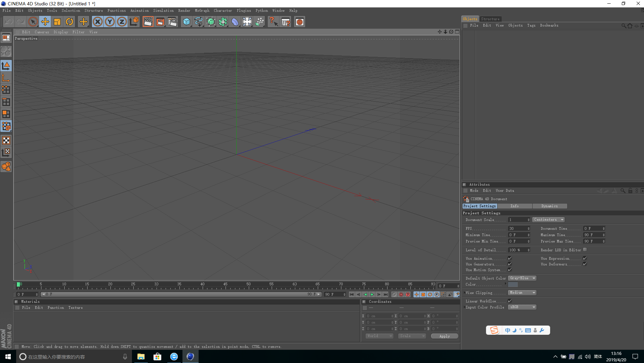Render to Picture Viewer icon
This screenshot has width=644, height=363.
click(160, 22)
